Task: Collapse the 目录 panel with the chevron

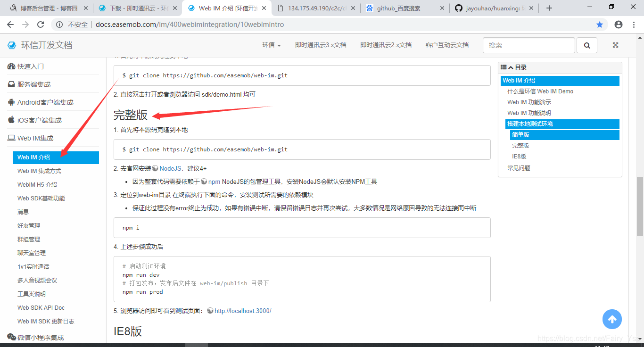Action: pos(511,67)
